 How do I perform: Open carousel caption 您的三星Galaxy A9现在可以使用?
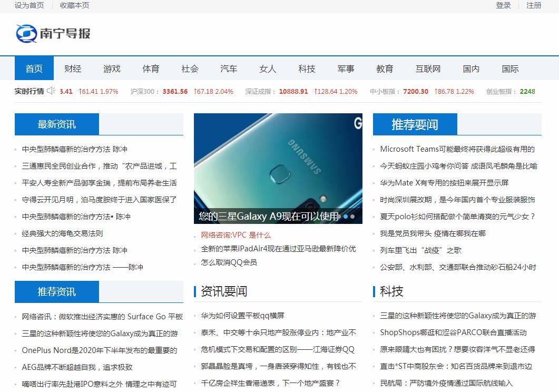269,217
